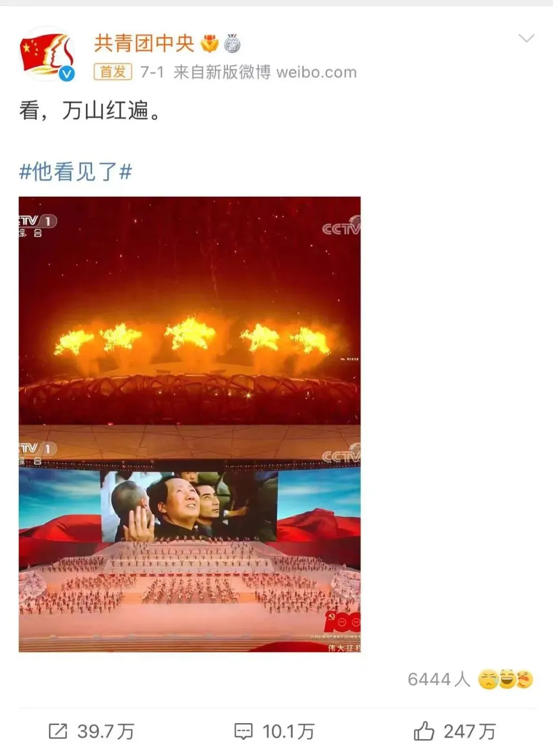Viewport: 553px width, 756px height.
Task: Open the weibo.com source link
Action: tap(316, 72)
